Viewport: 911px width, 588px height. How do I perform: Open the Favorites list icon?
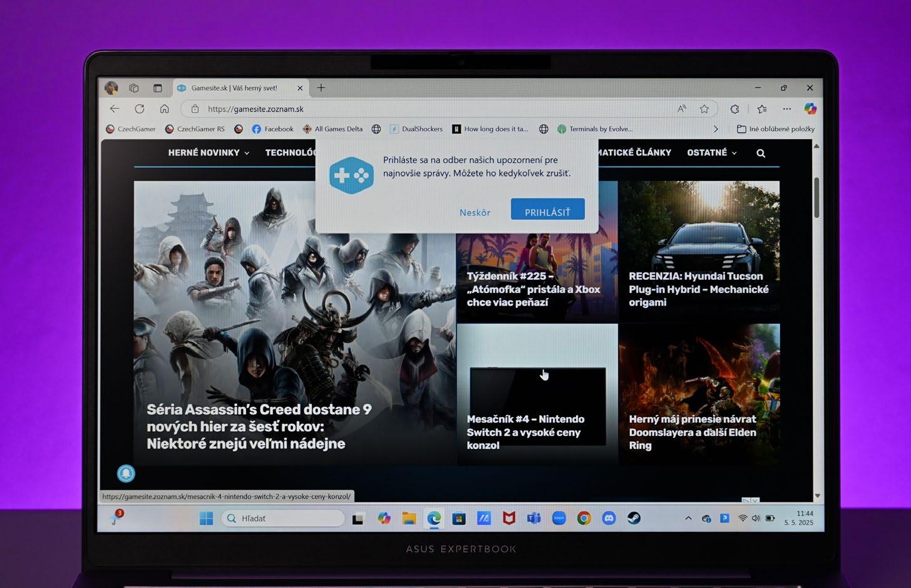tap(762, 109)
